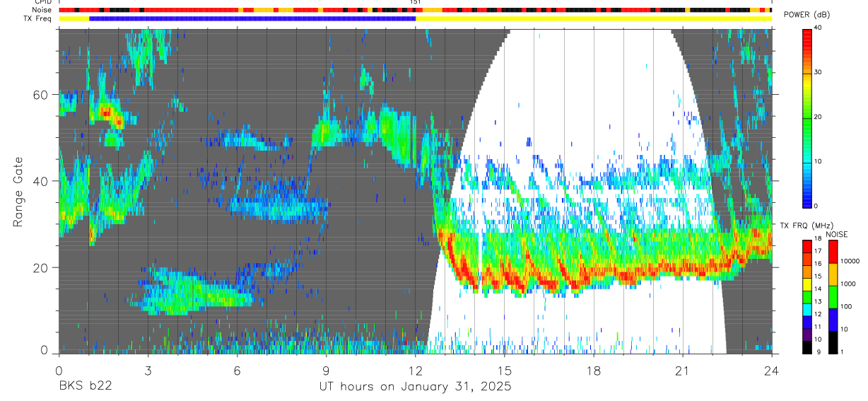Pick the black 1-10 NOISE legend swatch
Image resolution: width=868 pixels, height=401 pixels.
pyautogui.click(x=833, y=342)
